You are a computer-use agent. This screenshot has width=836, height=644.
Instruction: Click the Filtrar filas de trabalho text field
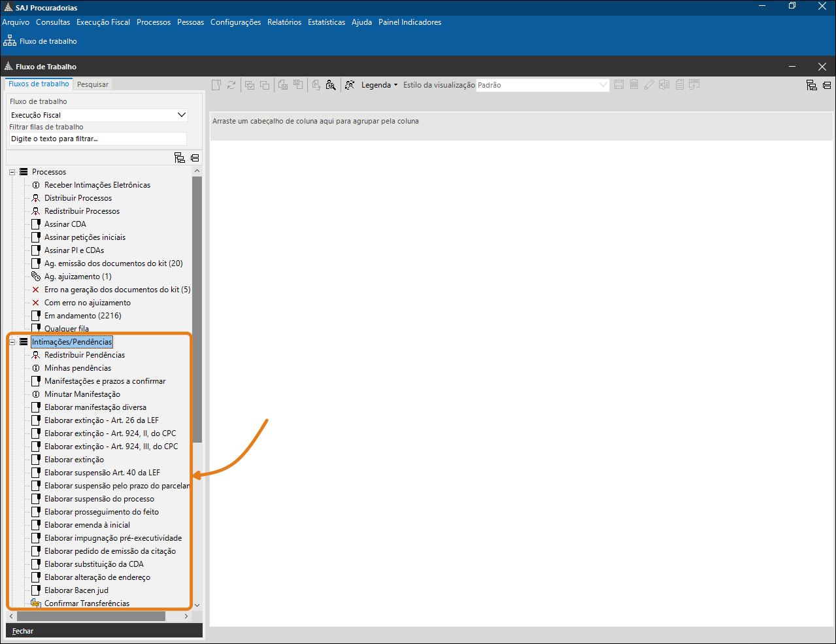(x=98, y=139)
